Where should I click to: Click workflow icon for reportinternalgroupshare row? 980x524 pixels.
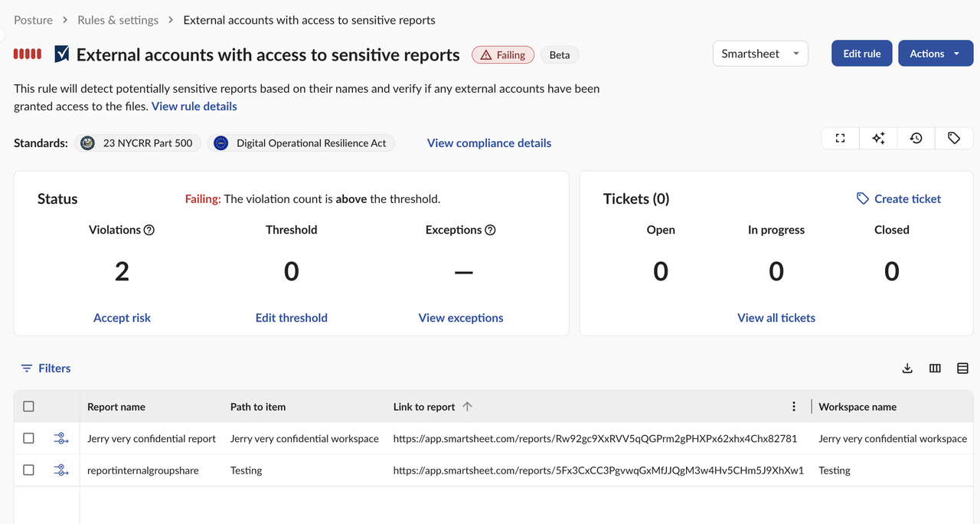pyautogui.click(x=61, y=470)
